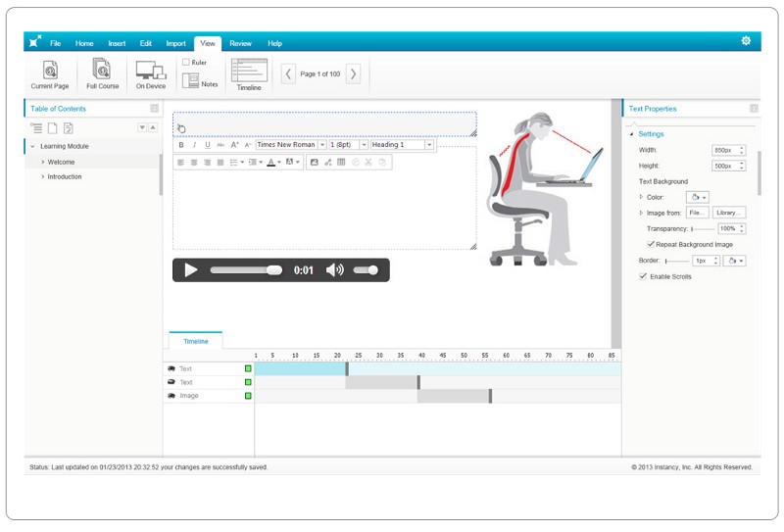Toggle visibility icon of Image timeline track
The height and width of the screenshot is (532, 784).
pyautogui.click(x=171, y=396)
